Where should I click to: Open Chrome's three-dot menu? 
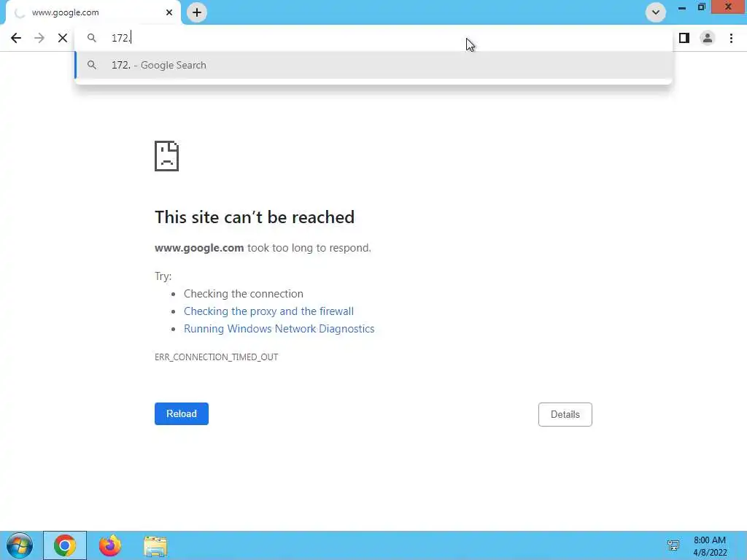point(731,38)
